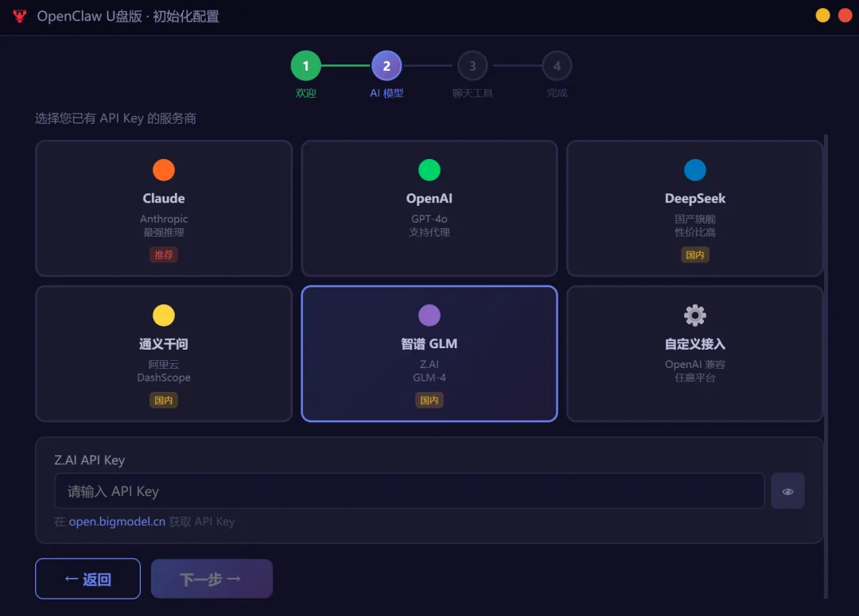This screenshot has height=616, width=859.
Task: Click the 阿里云 text on 通义千问 card
Action: [164, 364]
